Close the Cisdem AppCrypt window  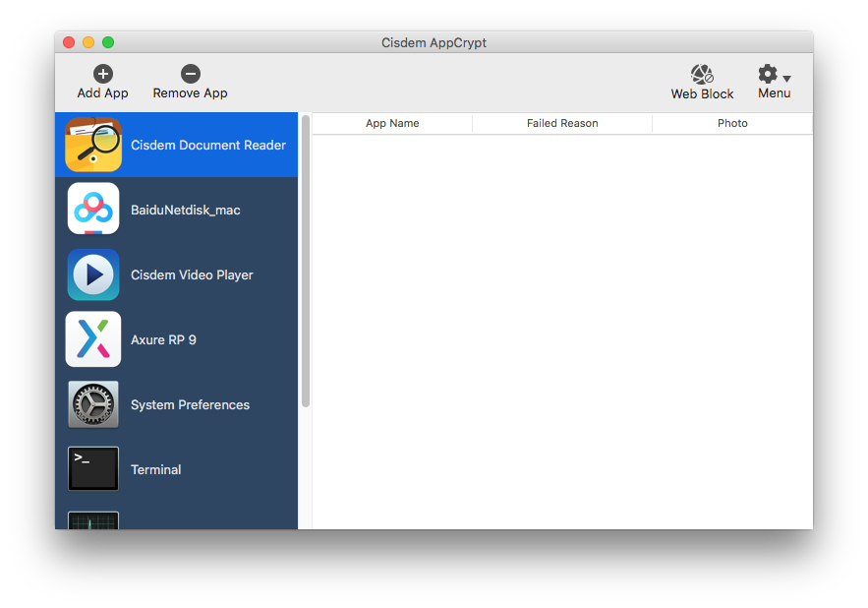tap(69, 42)
